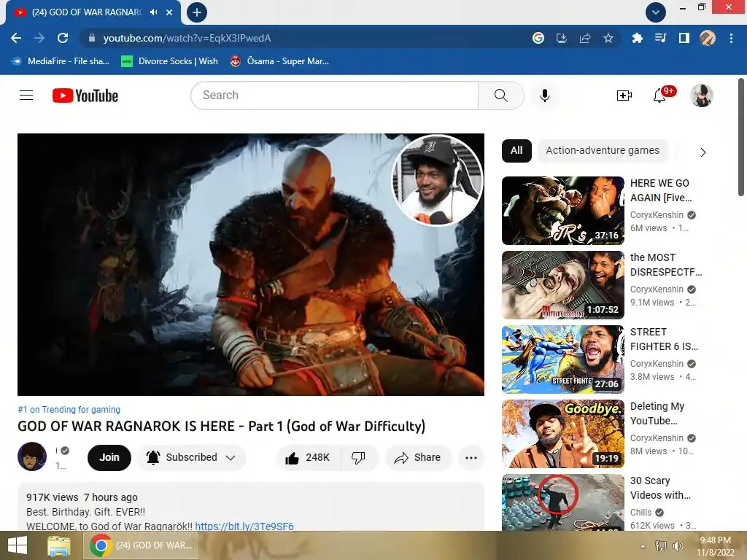The image size is (747, 560).
Task: Visit the Chills channel name
Action: [640, 513]
